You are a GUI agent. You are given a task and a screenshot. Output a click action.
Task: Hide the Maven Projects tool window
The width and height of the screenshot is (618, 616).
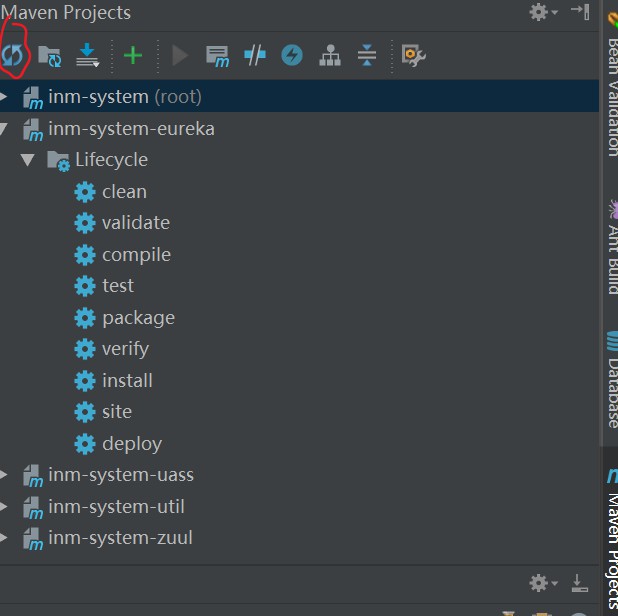(x=580, y=12)
